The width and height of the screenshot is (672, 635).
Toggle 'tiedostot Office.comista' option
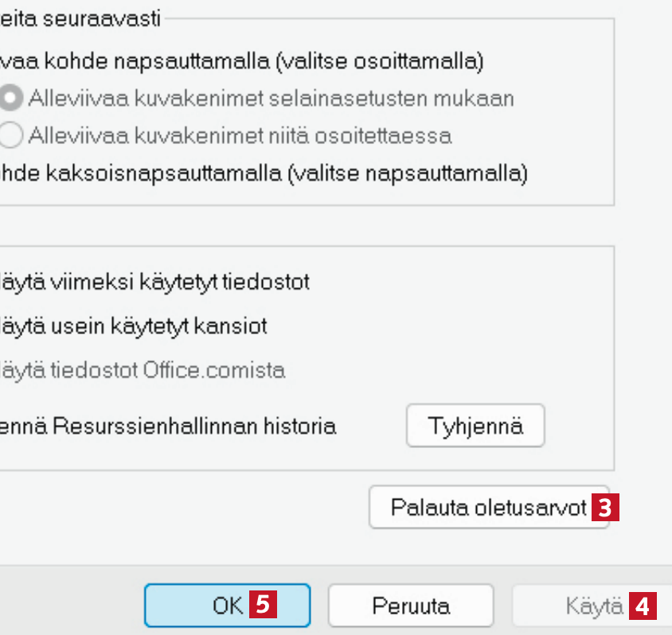point(143,370)
